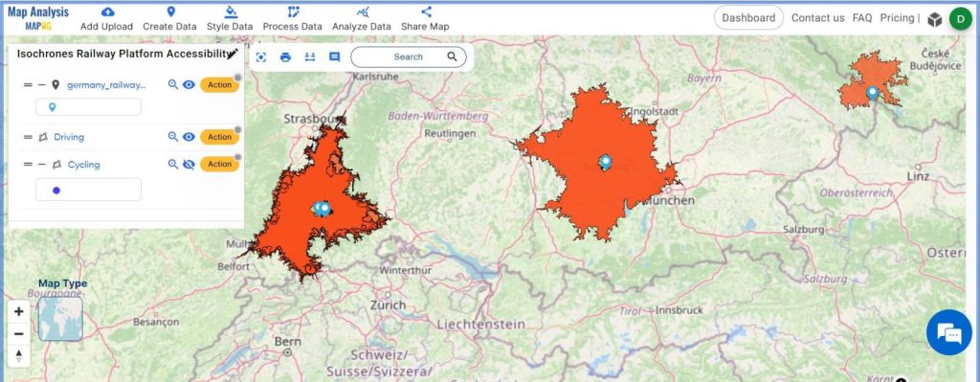Open the Analyze Data menu
Image resolution: width=980 pixels, height=382 pixels.
coord(361,18)
